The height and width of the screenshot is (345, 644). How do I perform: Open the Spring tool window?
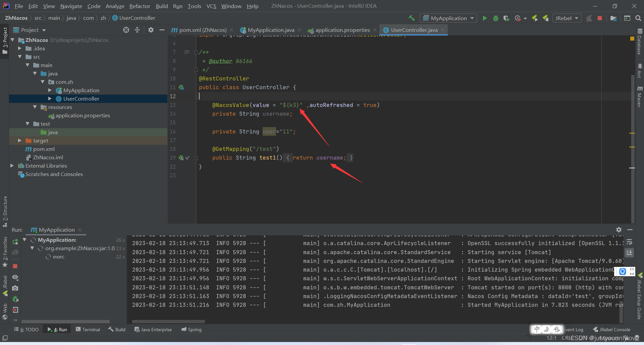[192, 330]
